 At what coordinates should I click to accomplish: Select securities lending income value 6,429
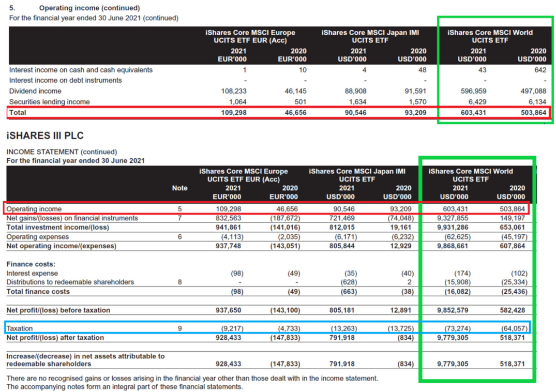pos(477,102)
